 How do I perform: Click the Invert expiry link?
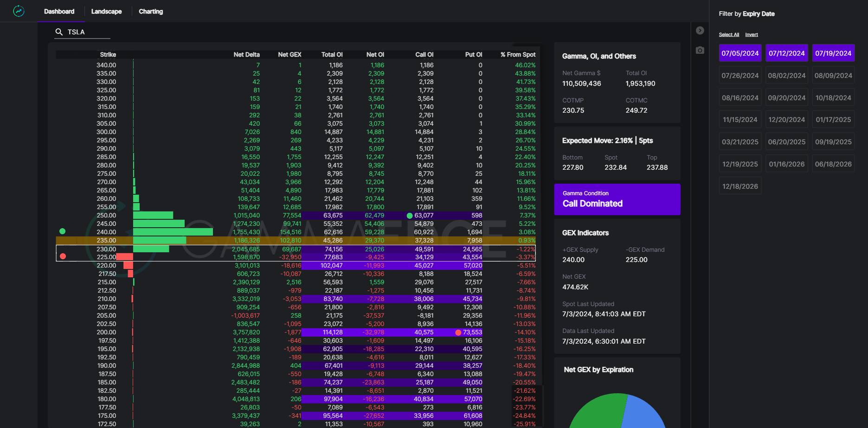click(752, 35)
